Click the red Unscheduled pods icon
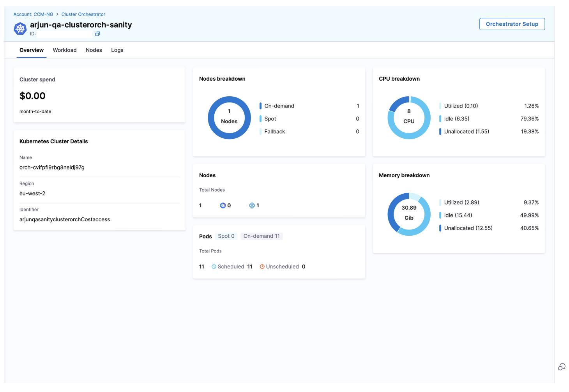Screen dimensions: 569x392 coord(262,267)
